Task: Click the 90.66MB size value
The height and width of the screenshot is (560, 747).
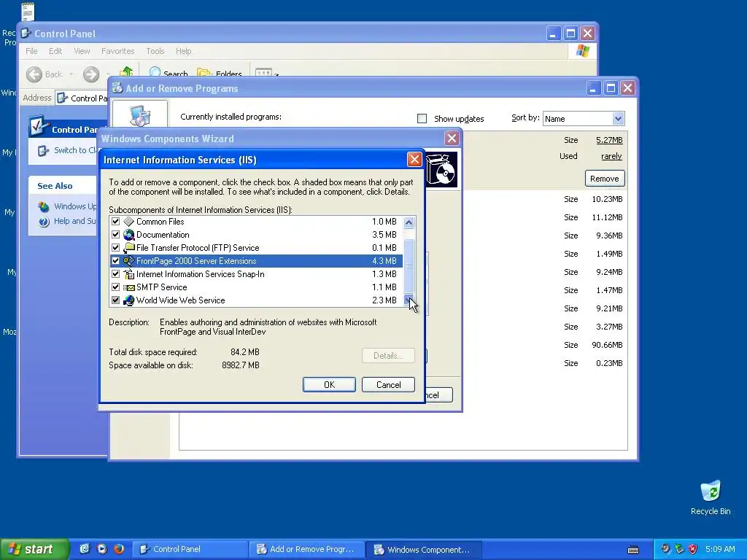Action: [x=607, y=345]
